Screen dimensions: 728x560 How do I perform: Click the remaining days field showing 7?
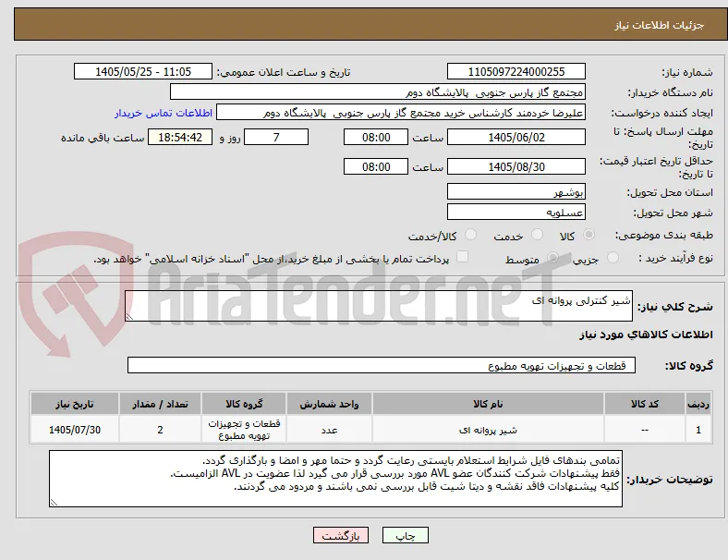click(x=276, y=137)
